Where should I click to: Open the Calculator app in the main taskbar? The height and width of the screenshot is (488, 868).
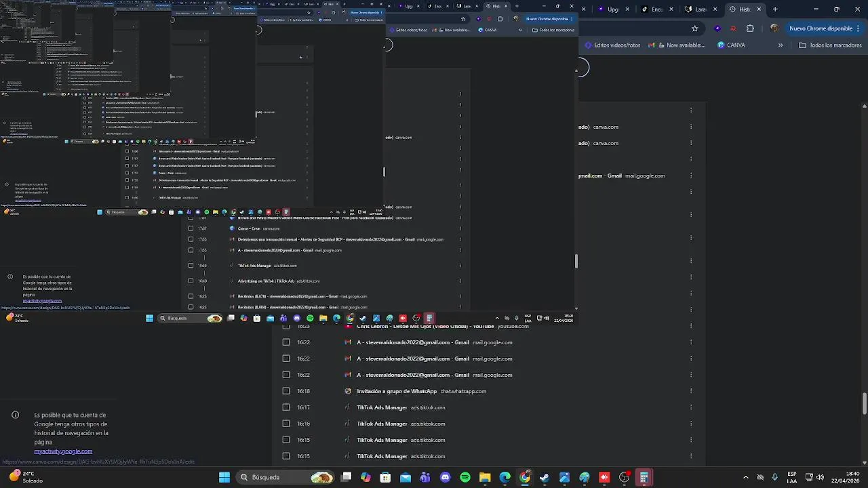click(x=644, y=477)
